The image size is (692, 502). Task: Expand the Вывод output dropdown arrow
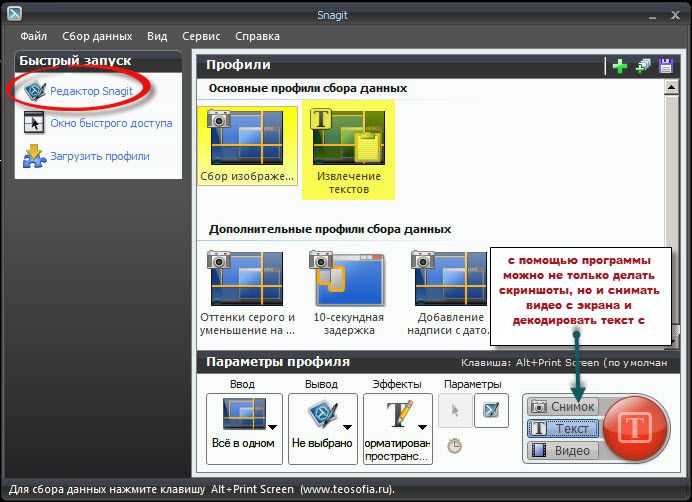(x=347, y=427)
